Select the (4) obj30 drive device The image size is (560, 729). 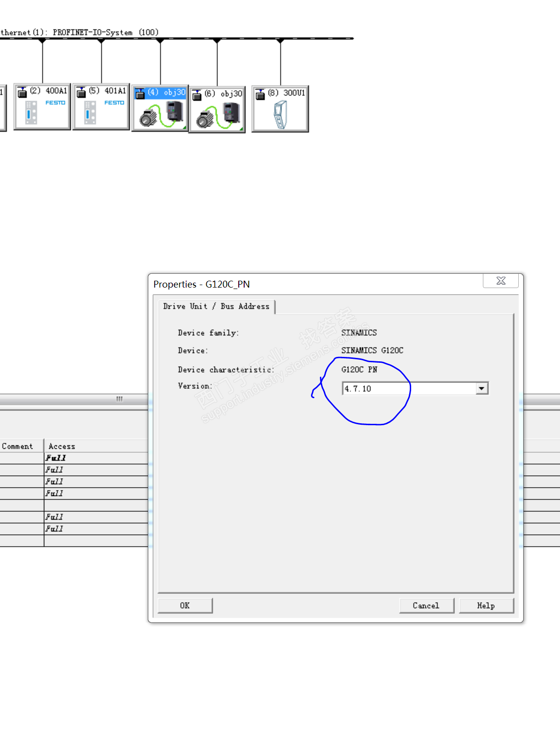coord(160,108)
